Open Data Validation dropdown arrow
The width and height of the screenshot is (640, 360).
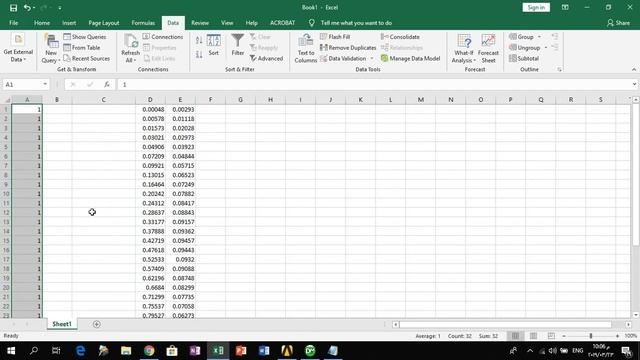pyautogui.click(x=372, y=59)
